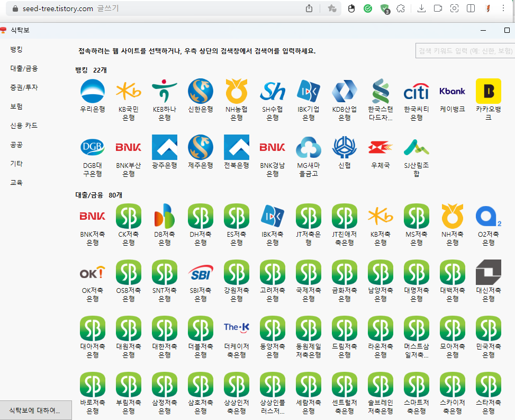Open the OK저축은행 icon
The width and height of the screenshot is (515, 420).
click(93, 272)
